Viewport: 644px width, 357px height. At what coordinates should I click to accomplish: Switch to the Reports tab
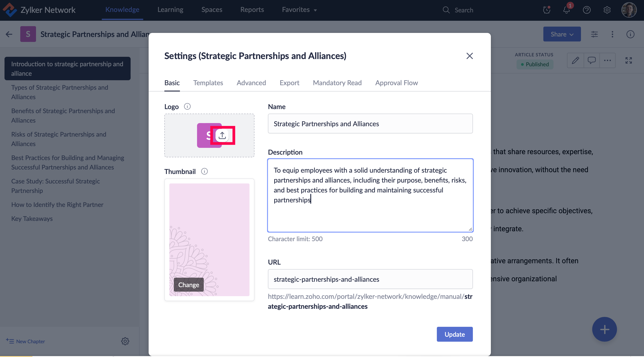(x=252, y=9)
